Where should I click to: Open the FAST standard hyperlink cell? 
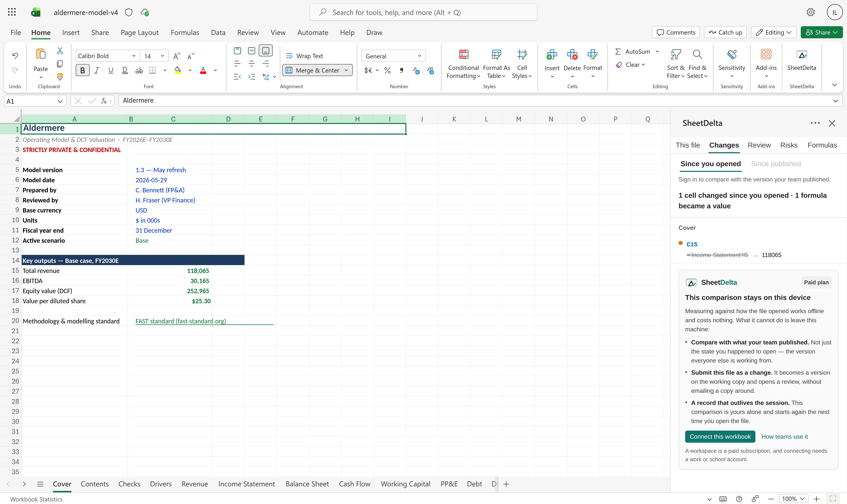(180, 321)
